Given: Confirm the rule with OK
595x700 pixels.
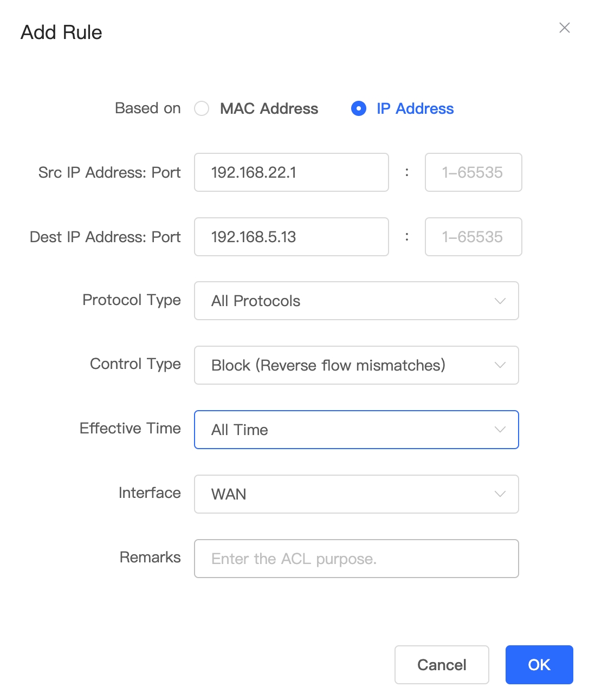Looking at the screenshot, I should pos(539,665).
